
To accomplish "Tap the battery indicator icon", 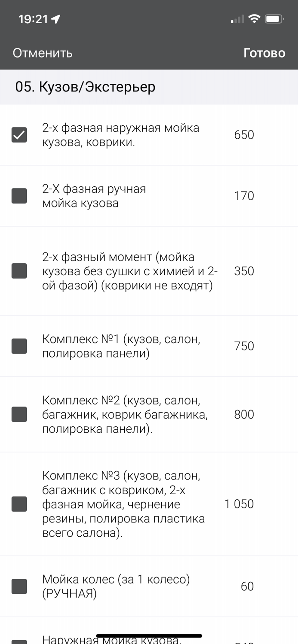I will point(273,19).
